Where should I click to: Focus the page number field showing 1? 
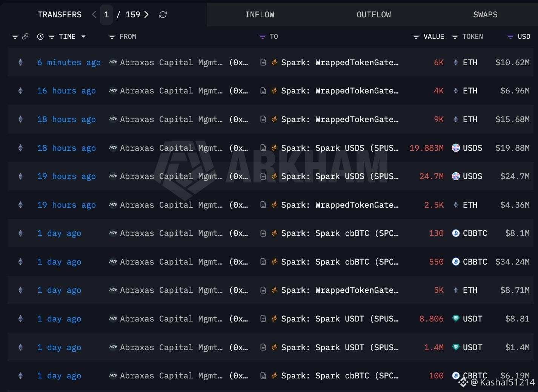(106, 15)
